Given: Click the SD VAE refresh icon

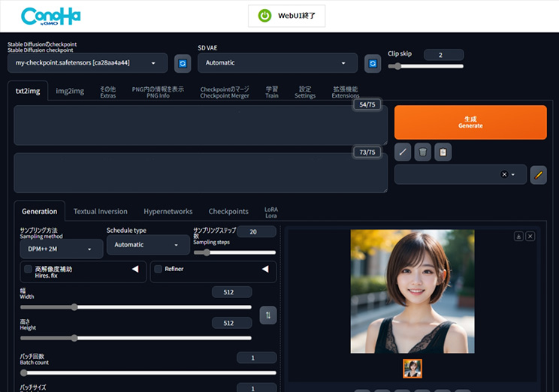Looking at the screenshot, I should click(x=373, y=64).
